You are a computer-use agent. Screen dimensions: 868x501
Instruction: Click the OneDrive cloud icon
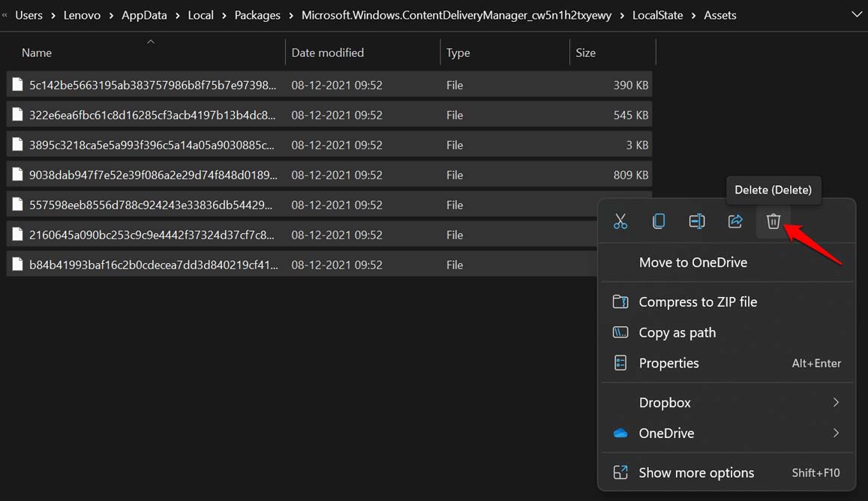[620, 433]
